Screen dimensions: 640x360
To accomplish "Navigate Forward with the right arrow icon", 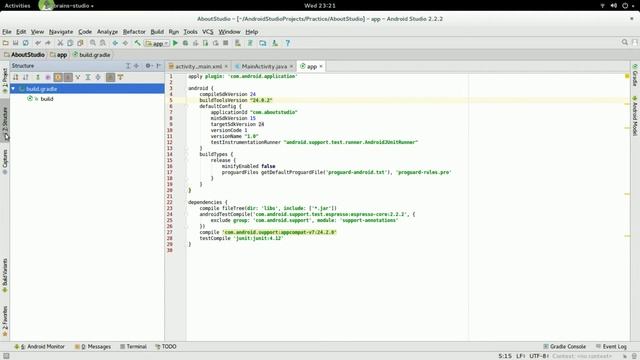I will [x=125, y=43].
